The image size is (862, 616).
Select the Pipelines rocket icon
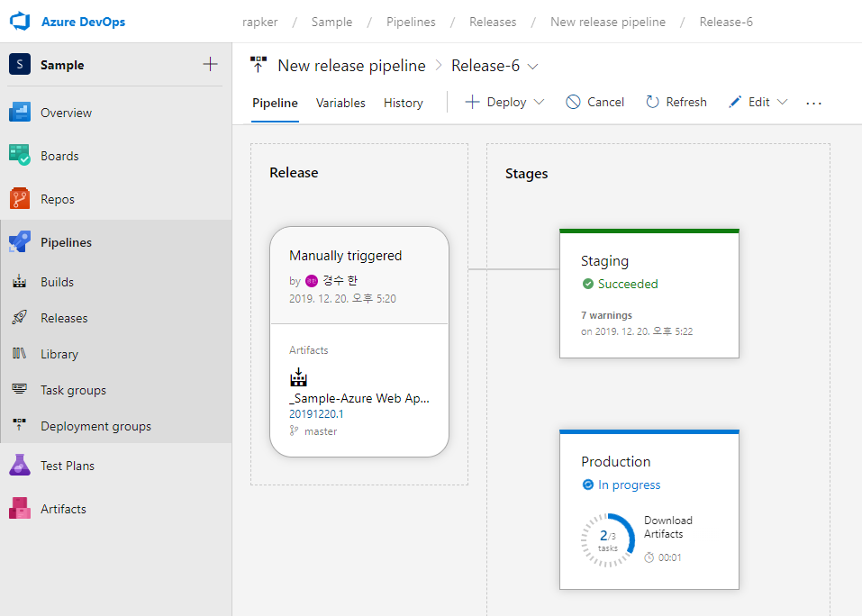coord(20,241)
